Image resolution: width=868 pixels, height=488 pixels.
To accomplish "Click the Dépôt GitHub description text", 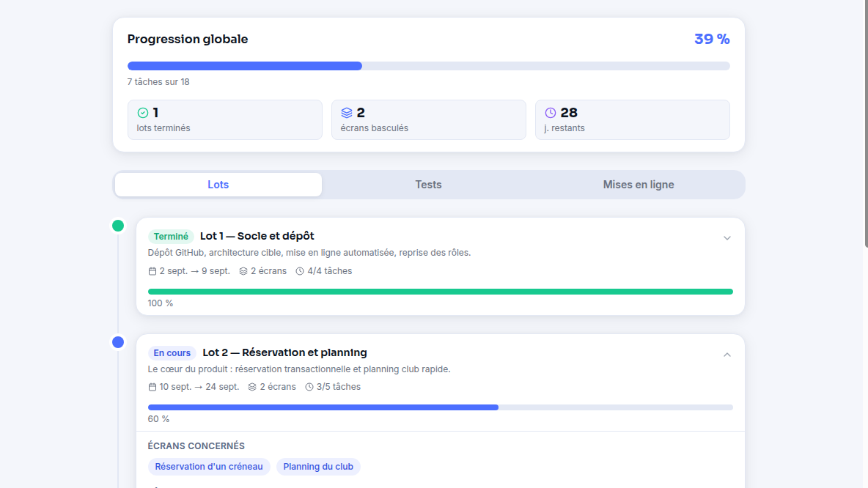I will point(309,253).
